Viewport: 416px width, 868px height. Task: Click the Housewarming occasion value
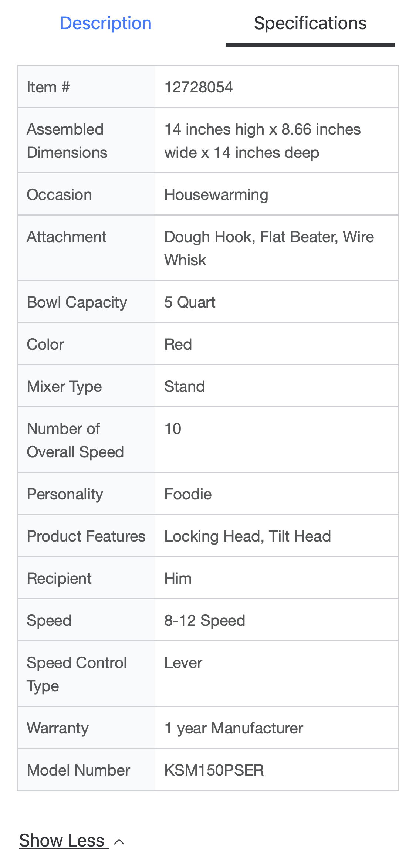click(216, 195)
